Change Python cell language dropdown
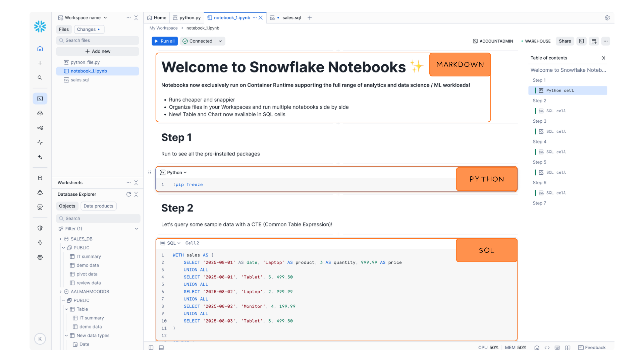 click(173, 173)
